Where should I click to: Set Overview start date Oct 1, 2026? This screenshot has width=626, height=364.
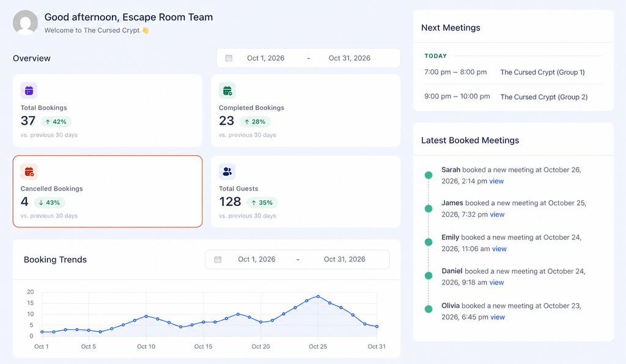point(265,58)
